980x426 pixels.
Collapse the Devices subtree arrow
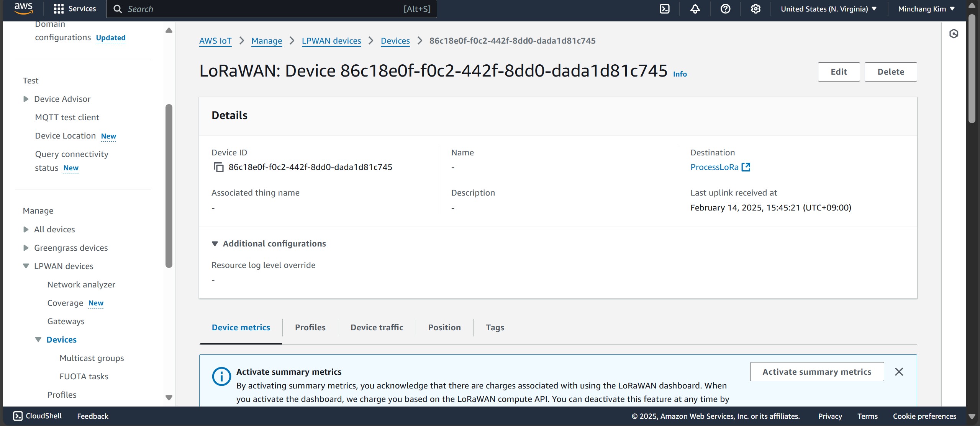[38, 340]
